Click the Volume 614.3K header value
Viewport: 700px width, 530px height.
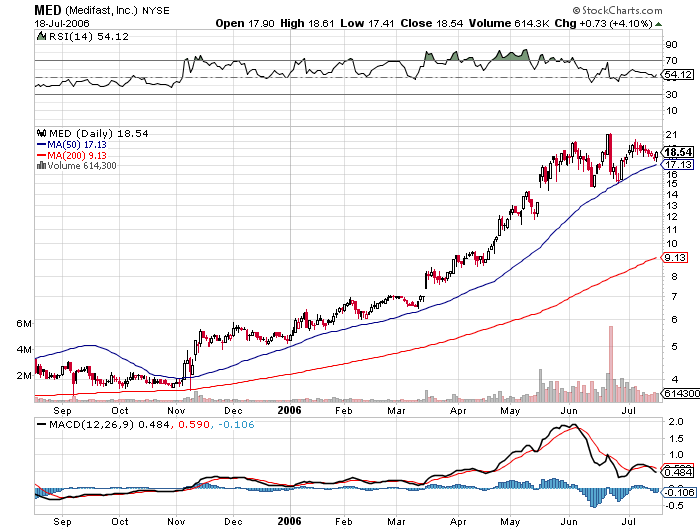click(509, 23)
